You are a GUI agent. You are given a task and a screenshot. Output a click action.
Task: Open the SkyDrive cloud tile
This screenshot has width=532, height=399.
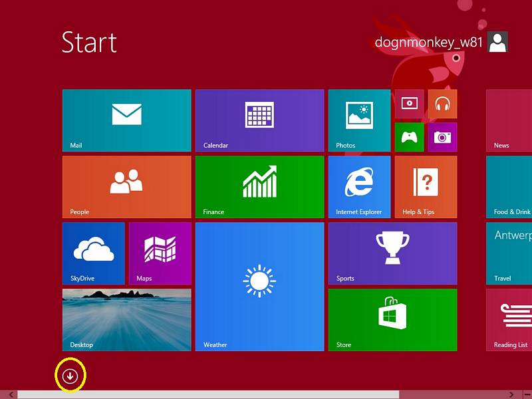[x=93, y=253]
